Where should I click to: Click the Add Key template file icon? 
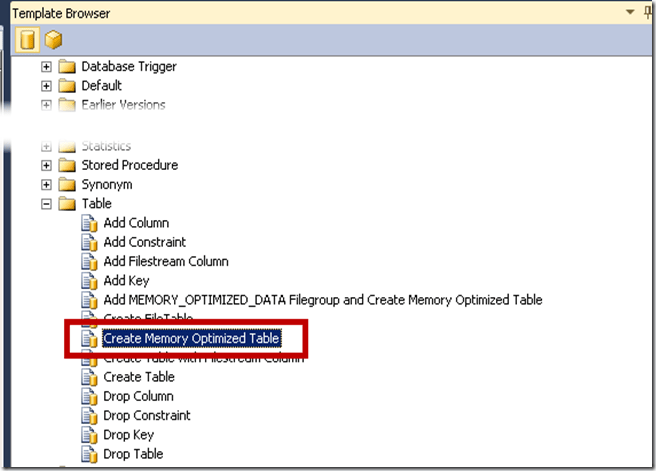(90, 281)
